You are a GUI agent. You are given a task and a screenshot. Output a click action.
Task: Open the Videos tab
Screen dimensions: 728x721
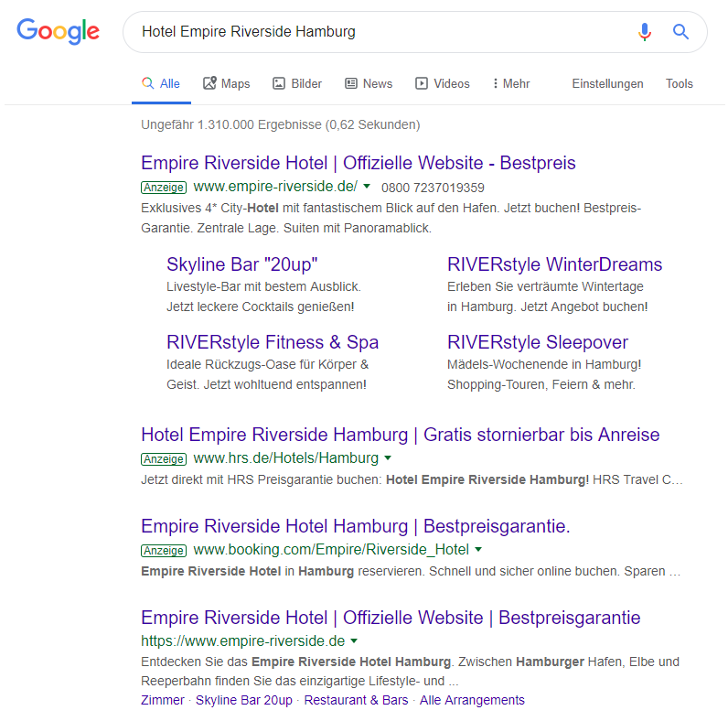tap(443, 83)
